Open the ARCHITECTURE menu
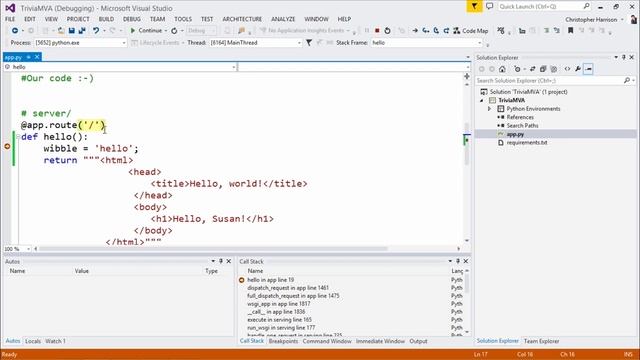The width and height of the screenshot is (640, 360). (x=242, y=19)
